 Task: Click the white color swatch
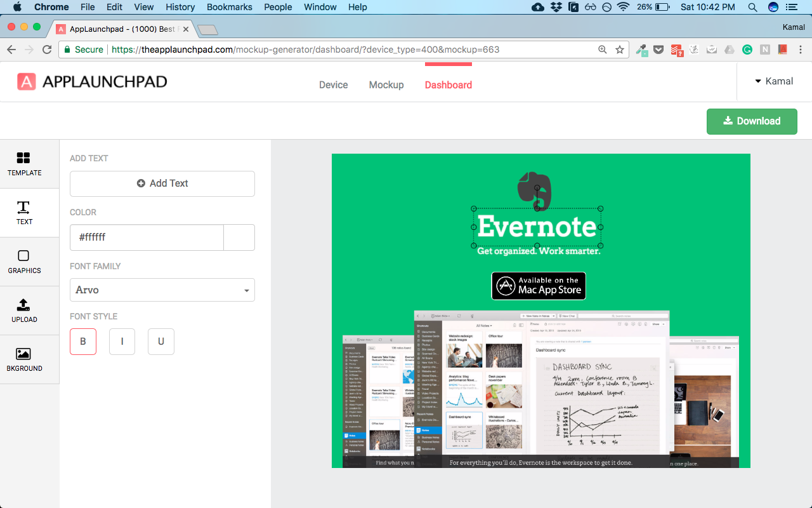239,237
